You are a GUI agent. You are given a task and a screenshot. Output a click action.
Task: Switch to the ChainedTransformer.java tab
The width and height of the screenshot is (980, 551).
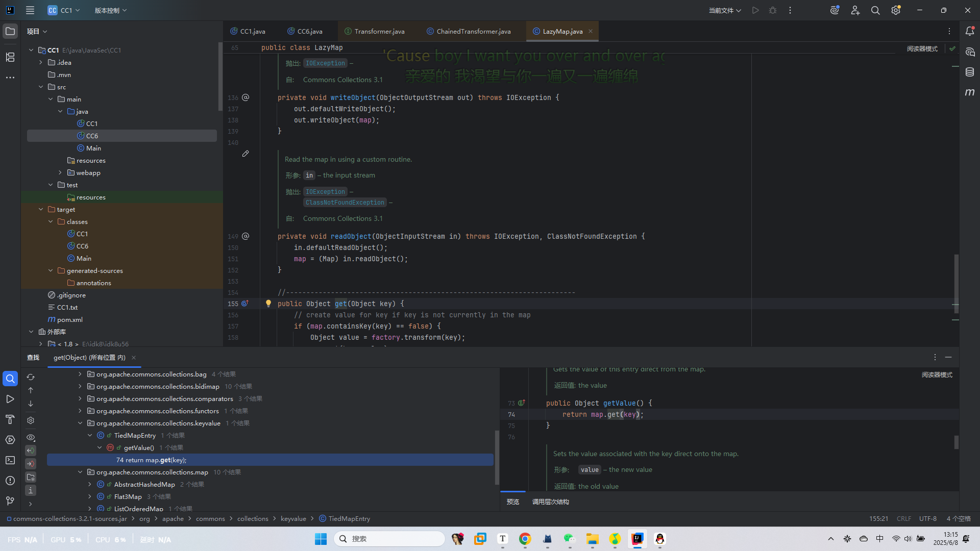pos(473,32)
